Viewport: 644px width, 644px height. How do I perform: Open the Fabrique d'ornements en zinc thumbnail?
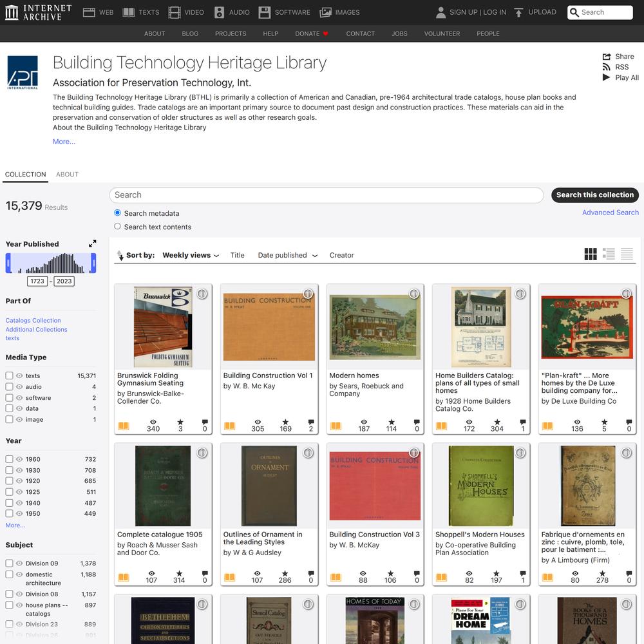coord(587,486)
